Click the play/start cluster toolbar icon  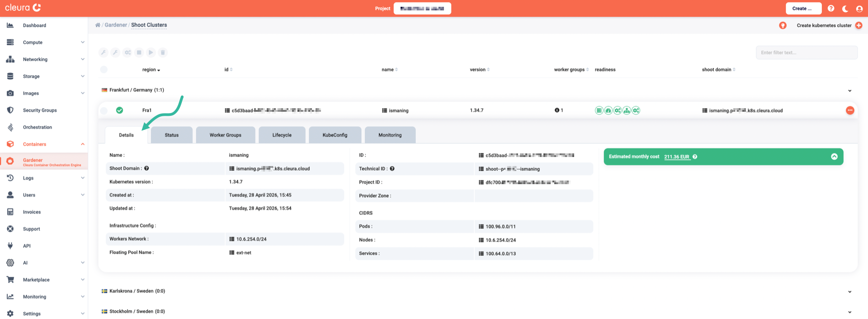(x=151, y=52)
